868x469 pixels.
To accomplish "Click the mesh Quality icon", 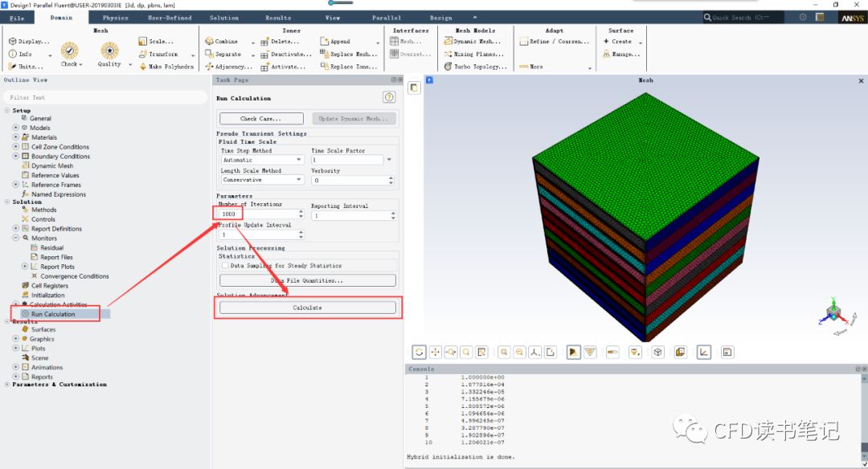I will pyautogui.click(x=109, y=51).
